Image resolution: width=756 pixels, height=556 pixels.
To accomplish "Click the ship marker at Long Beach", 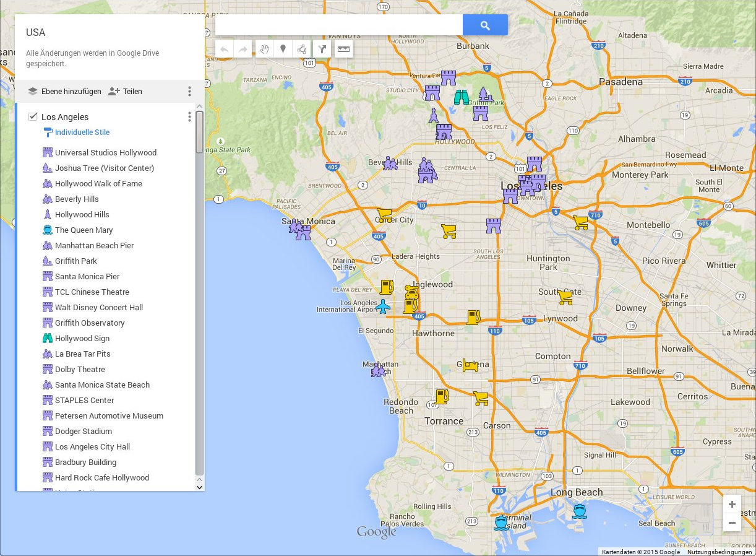I will (x=579, y=511).
